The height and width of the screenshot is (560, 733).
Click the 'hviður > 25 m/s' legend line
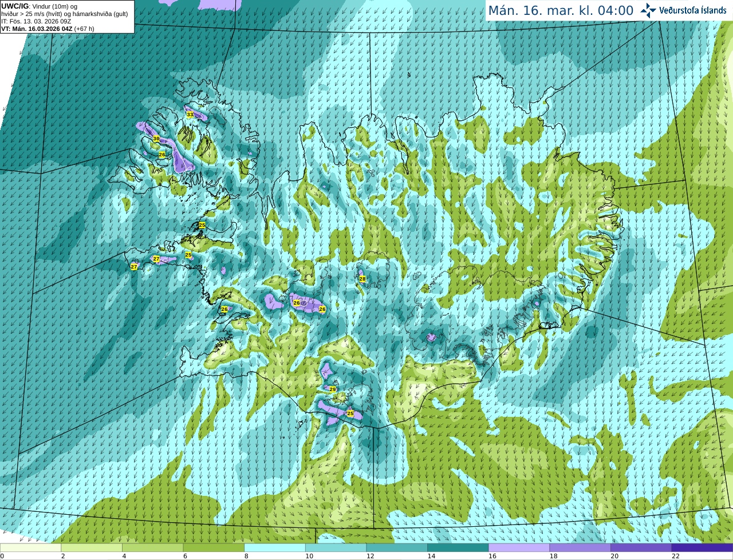(65, 14)
